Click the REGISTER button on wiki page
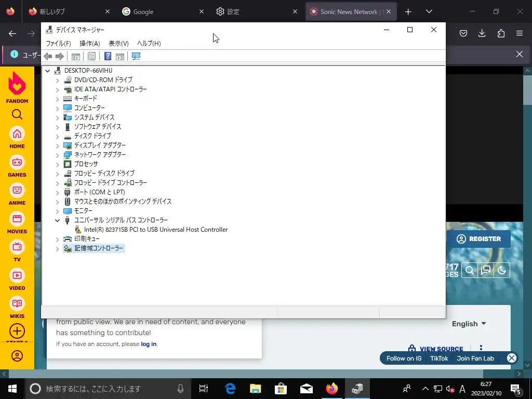The image size is (532, 399). [478, 239]
